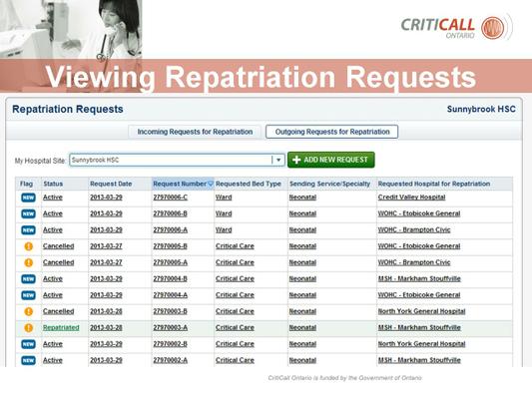Click WOHC - Etobicoke General for 27970006-B
532x398 pixels.
pos(419,213)
